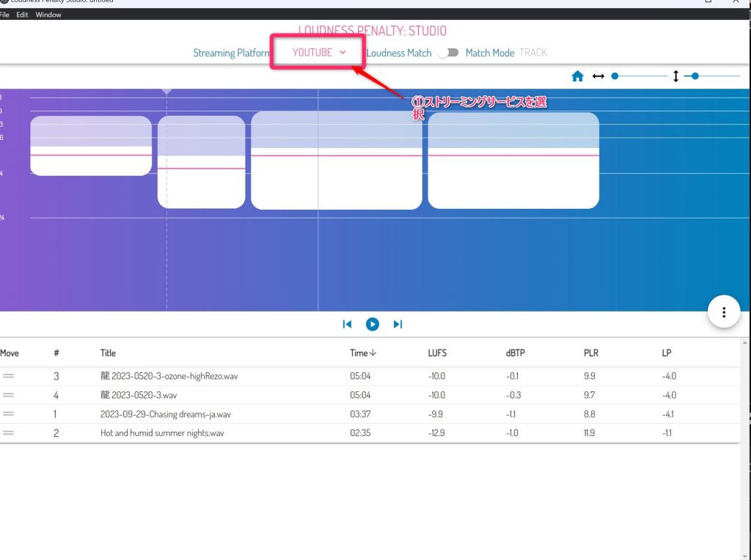Screen dimensions: 751x560
Task: Open the YOUTUBE streaming platform dropdown
Action: coord(318,53)
